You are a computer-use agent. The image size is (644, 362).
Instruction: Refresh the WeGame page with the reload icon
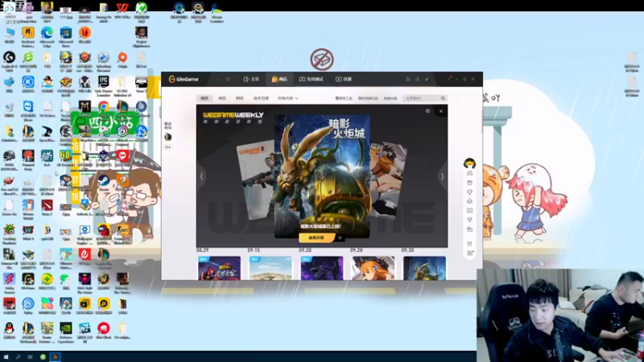(228, 79)
